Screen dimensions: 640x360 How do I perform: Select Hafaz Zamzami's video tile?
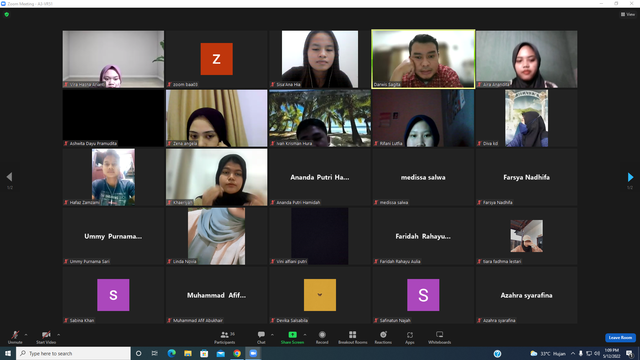click(x=113, y=177)
